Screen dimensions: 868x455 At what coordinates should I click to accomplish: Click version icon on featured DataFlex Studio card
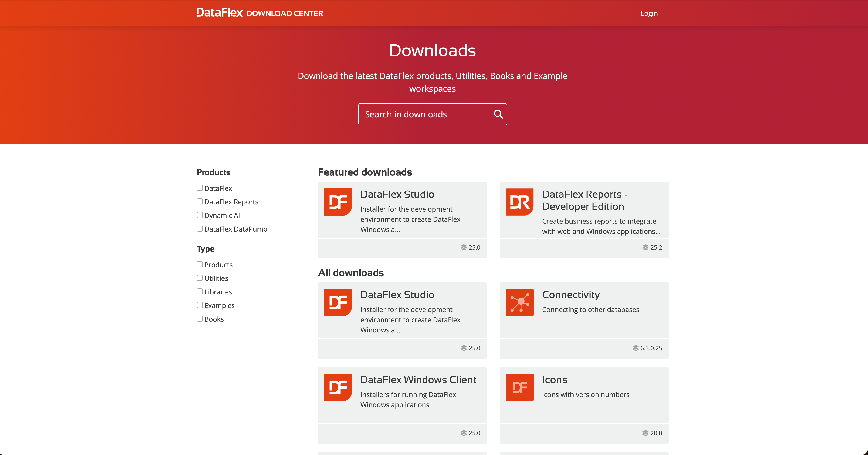point(464,247)
